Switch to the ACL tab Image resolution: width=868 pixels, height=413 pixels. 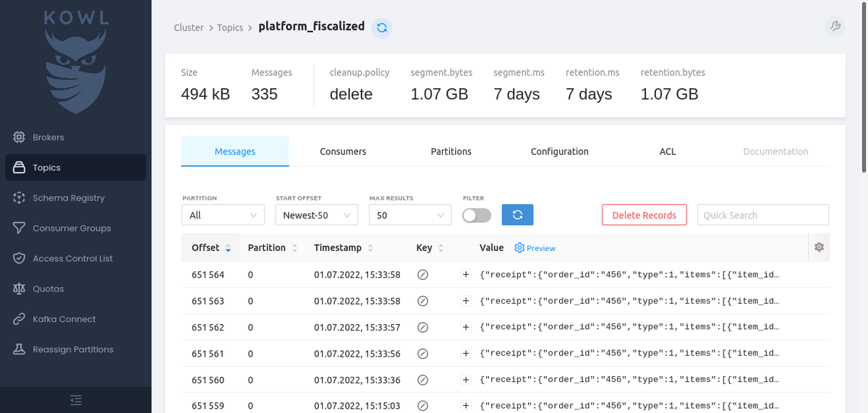(x=668, y=151)
